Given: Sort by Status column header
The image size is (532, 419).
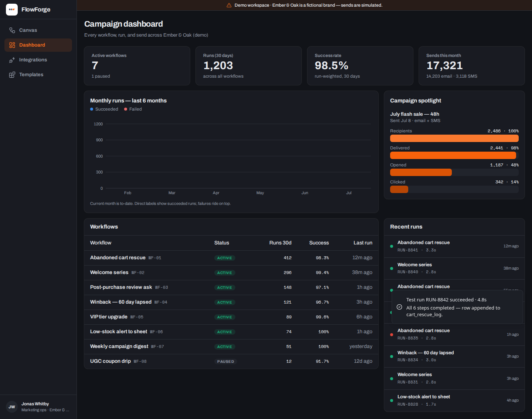Looking at the screenshot, I should coord(222,243).
